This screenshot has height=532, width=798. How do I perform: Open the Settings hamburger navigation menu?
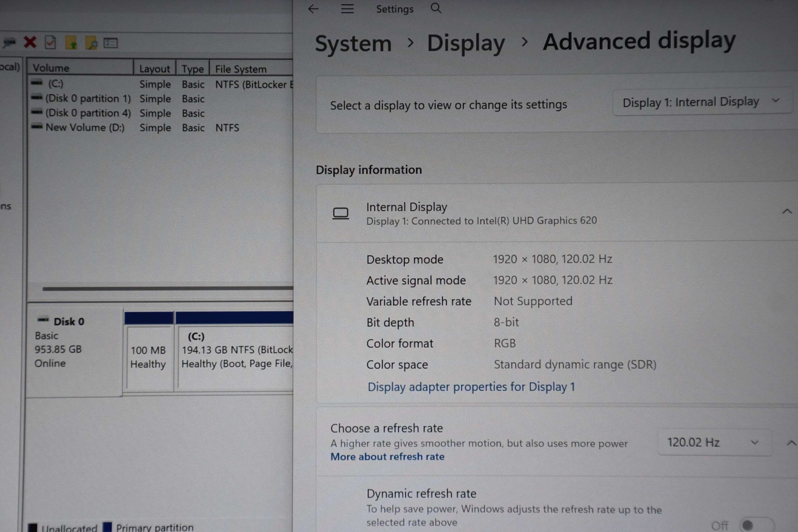click(347, 9)
